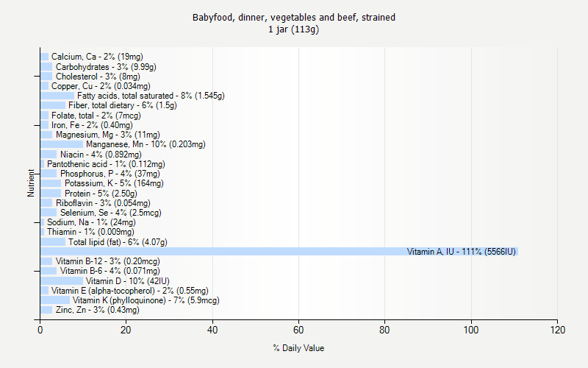Select the % Daily Value axis title

tap(298, 348)
